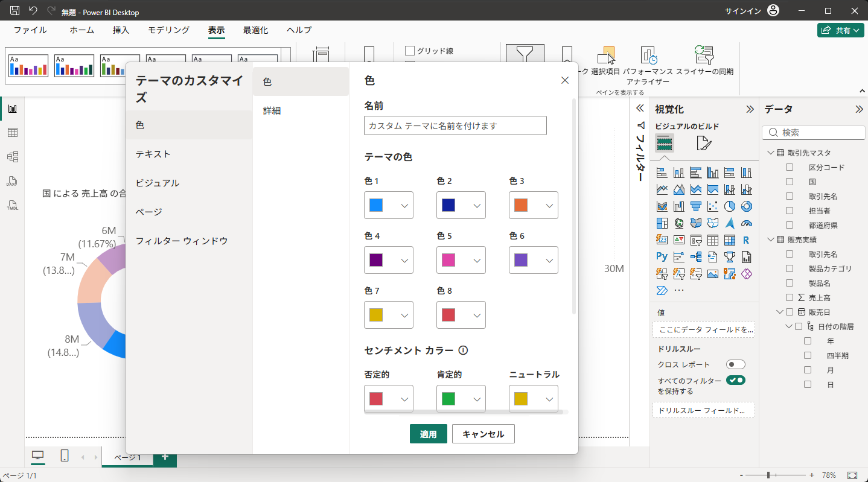Collapse the 販売日 field hierarchy
868x482 pixels.
coord(779,312)
